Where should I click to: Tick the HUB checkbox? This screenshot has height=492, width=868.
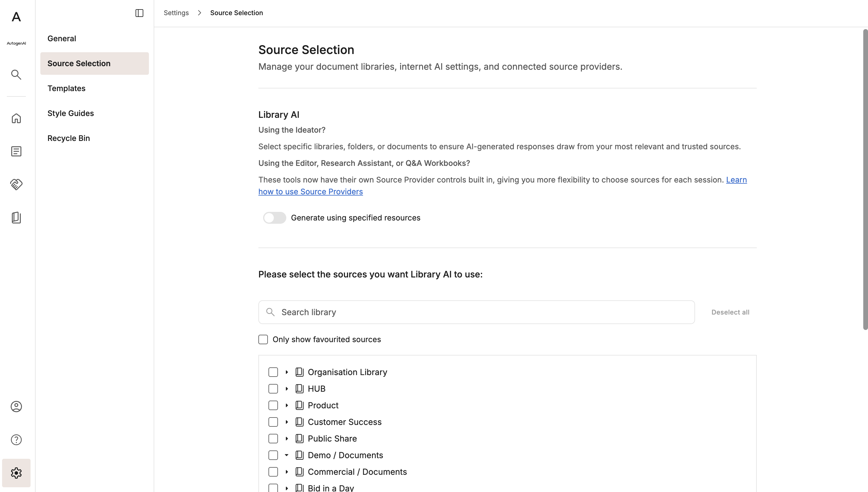(x=273, y=389)
